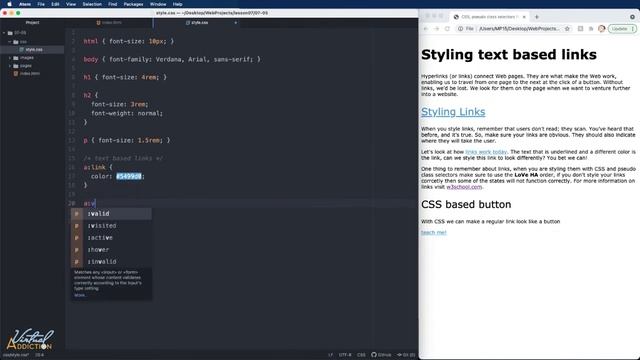This screenshot has height=360, width=640.
Task: Click the LF line ending in status bar
Action: point(330,355)
